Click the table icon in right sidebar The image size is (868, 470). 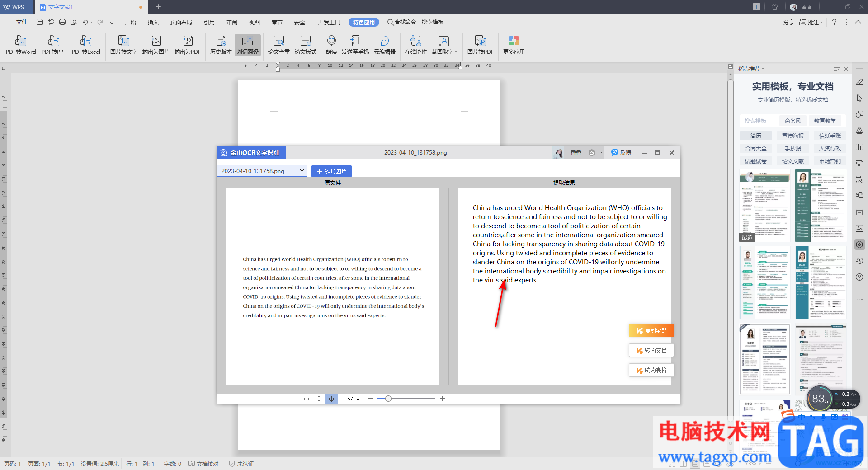click(x=859, y=147)
